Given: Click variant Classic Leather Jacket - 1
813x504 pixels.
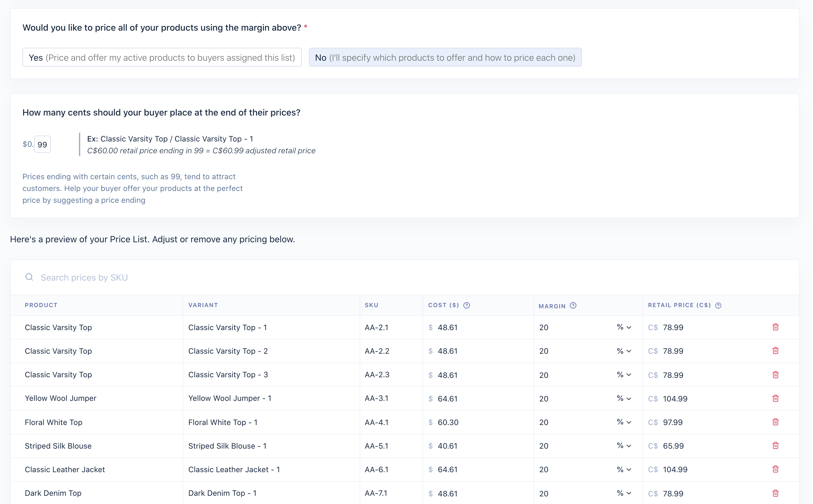Looking at the screenshot, I should [x=234, y=470].
